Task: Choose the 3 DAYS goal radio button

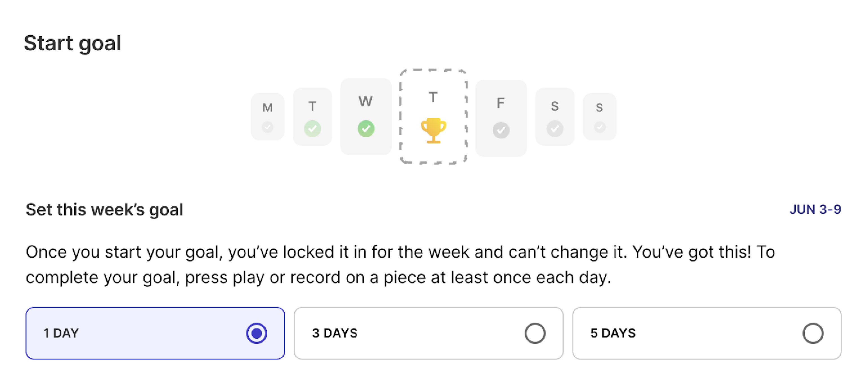Action: click(x=535, y=333)
